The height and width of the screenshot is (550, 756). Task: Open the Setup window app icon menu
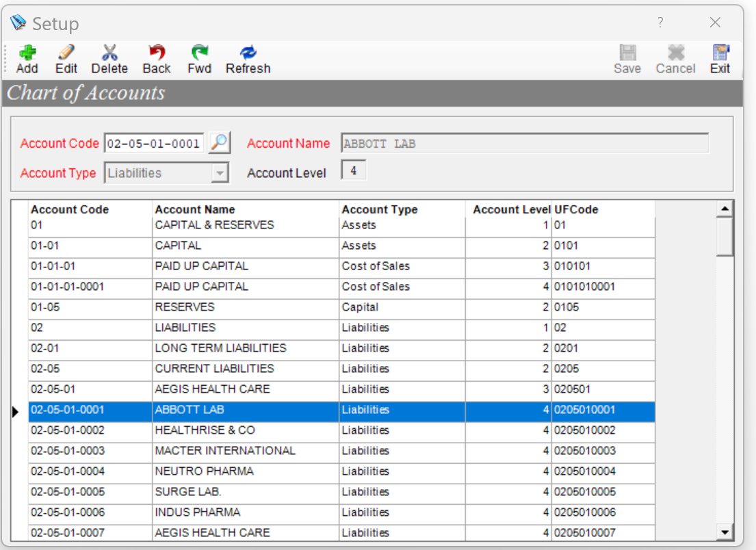18,22
